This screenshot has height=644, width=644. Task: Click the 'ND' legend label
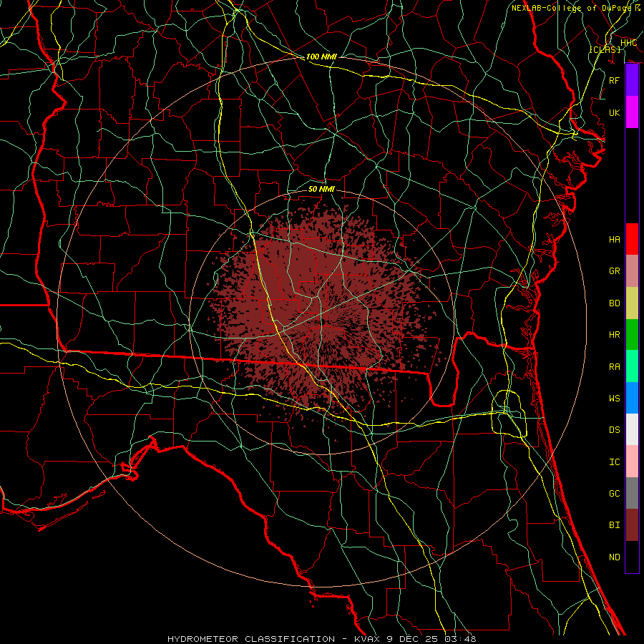[x=615, y=557]
